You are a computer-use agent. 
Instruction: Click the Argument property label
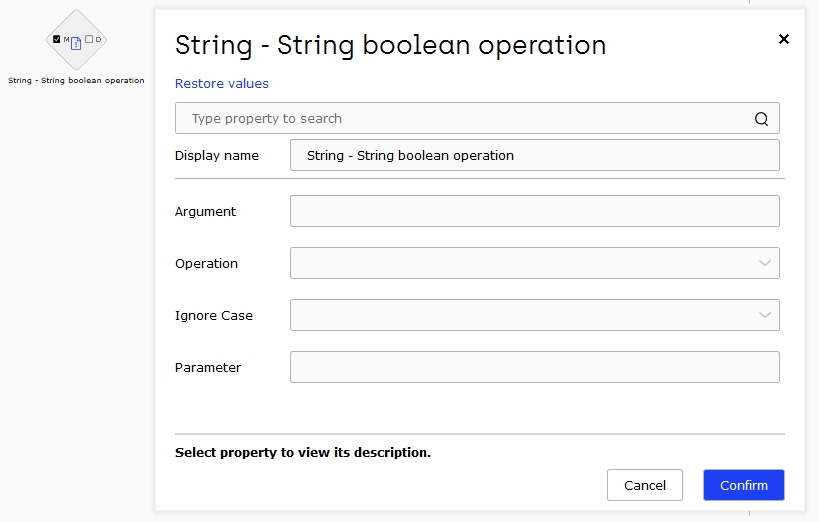pos(205,212)
